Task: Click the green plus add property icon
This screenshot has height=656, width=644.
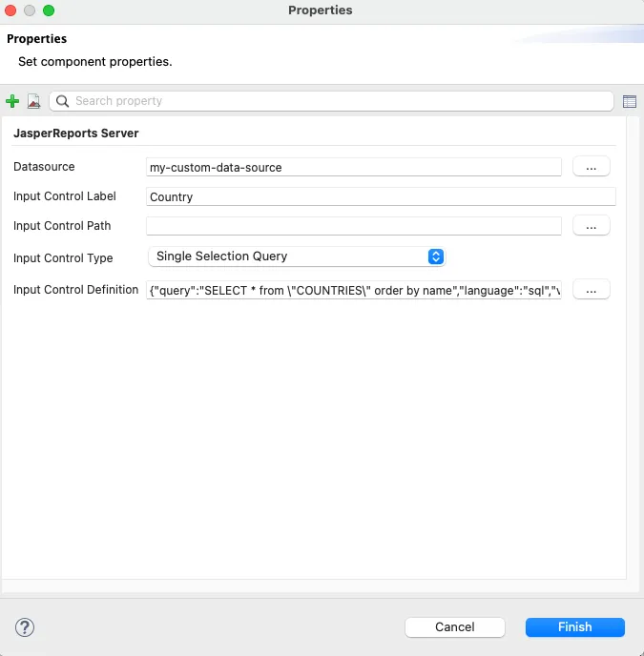Action: [x=12, y=101]
